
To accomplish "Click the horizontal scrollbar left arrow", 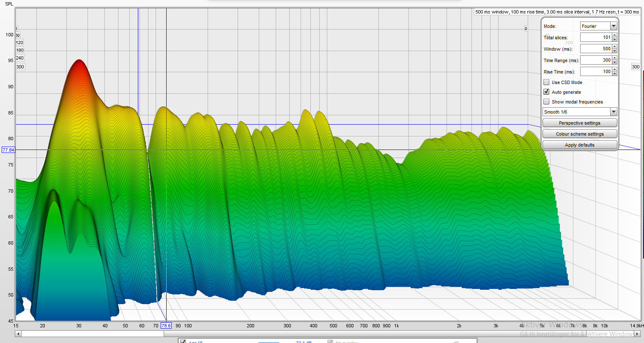I will [18, 334].
